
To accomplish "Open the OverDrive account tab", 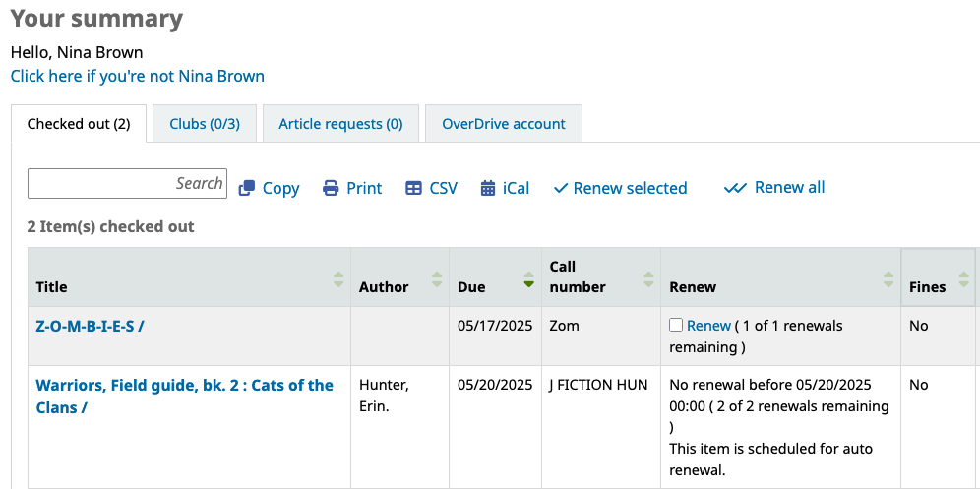I will 504,124.
